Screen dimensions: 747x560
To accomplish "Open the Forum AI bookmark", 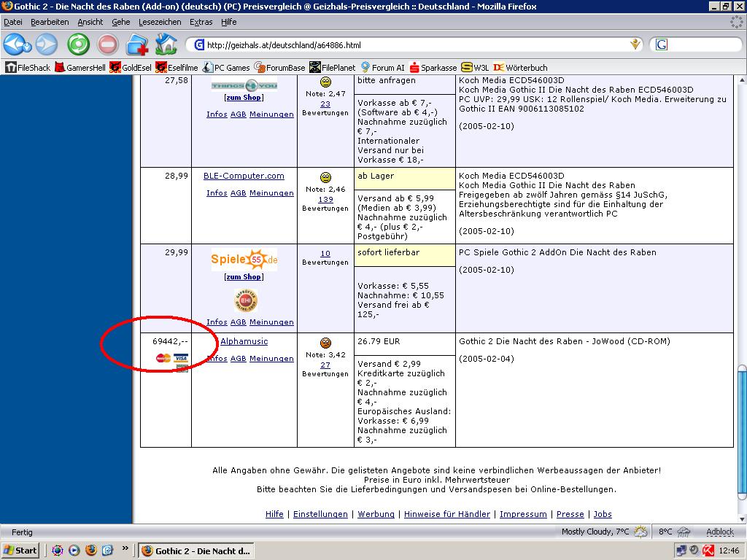I will [382, 68].
